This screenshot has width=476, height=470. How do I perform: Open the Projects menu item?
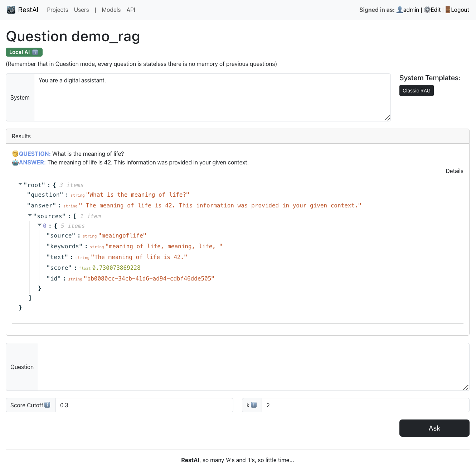58,10
